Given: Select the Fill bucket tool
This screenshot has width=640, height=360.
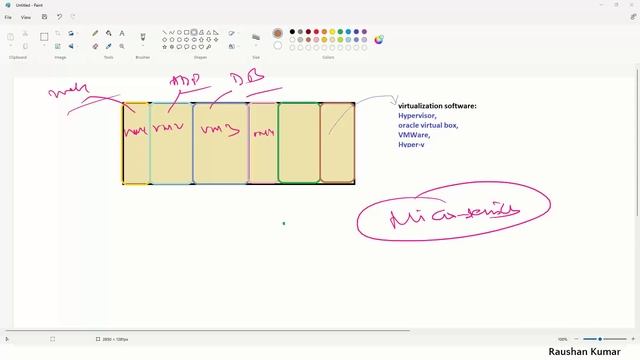Looking at the screenshot, I should [x=109, y=33].
